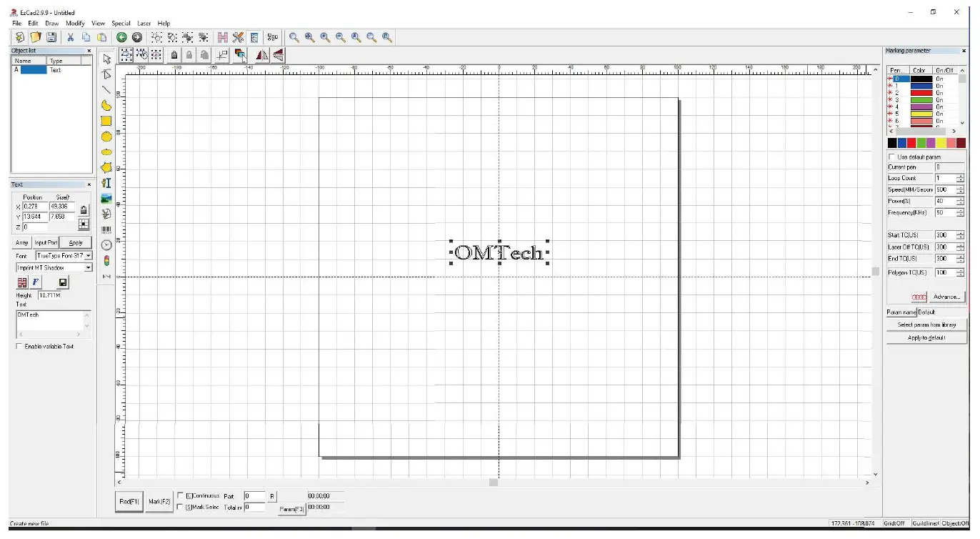Viewport: 980px width, 539px height.
Task: Adjust the Laser Off TC spinner
Action: (x=960, y=247)
